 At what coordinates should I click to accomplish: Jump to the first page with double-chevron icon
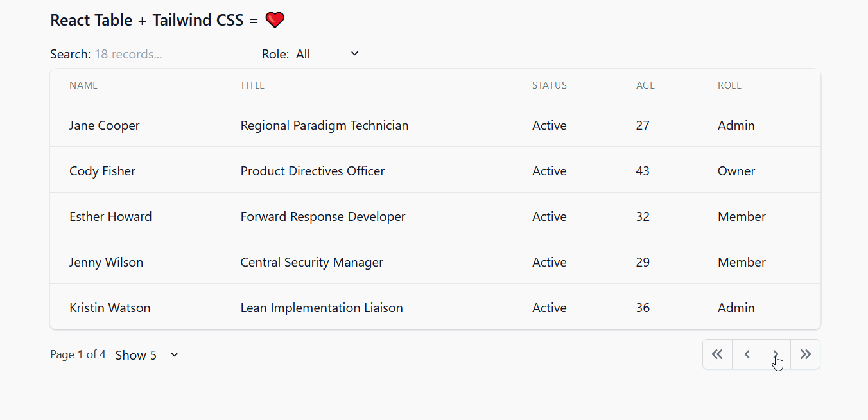point(717,354)
